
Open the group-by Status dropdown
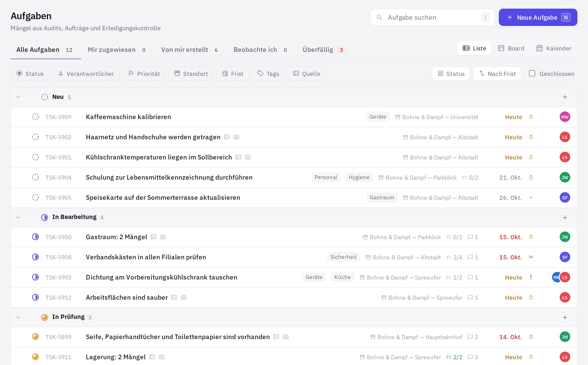coord(451,74)
